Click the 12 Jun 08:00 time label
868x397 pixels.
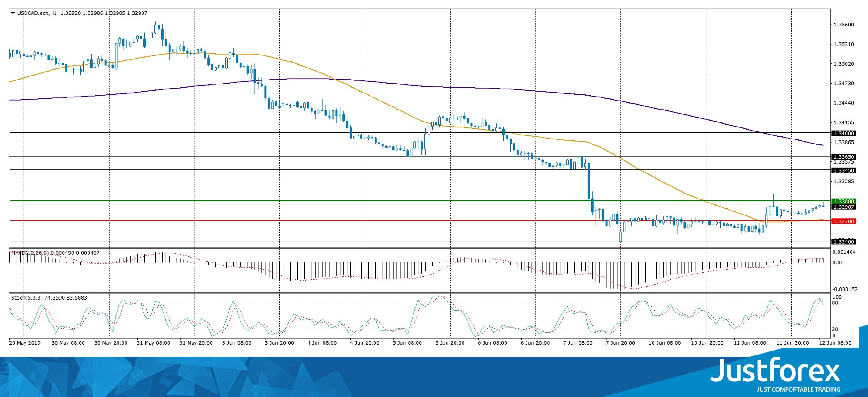835,343
